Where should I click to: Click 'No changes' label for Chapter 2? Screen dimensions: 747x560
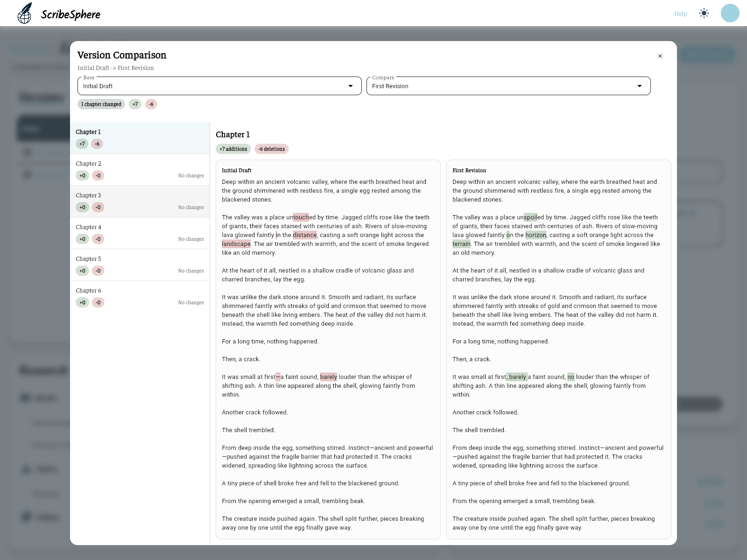pyautogui.click(x=191, y=175)
